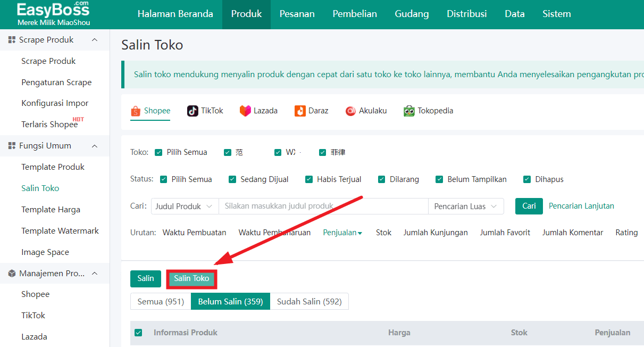Open Pengaturan Scrape in sidebar
The height and width of the screenshot is (347, 644).
coord(56,82)
